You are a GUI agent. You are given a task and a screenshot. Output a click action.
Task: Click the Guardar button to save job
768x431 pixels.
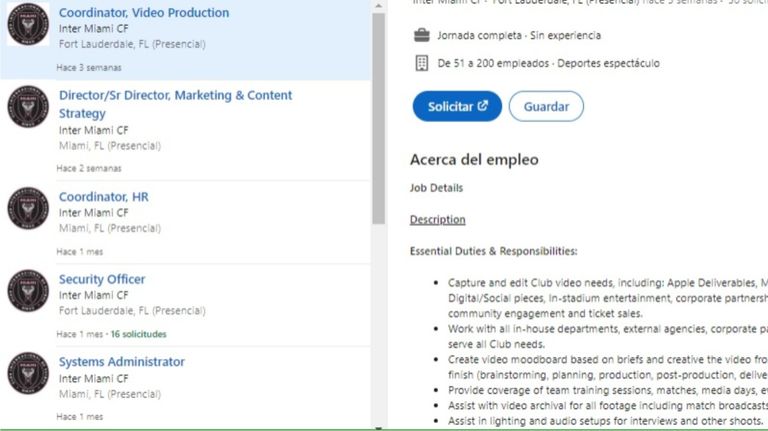(546, 106)
